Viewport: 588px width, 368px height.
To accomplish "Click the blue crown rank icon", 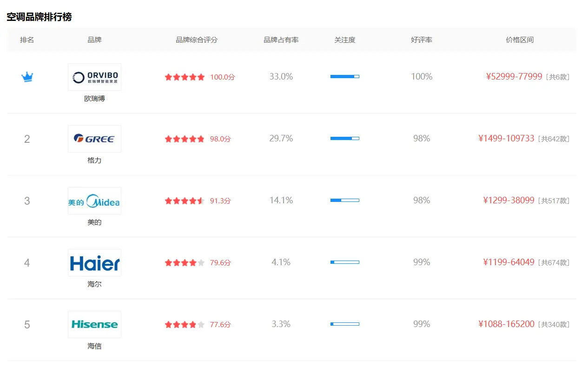I will [27, 77].
